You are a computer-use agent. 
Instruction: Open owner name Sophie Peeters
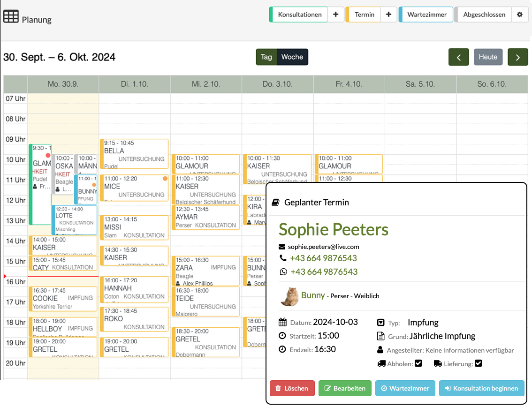click(334, 230)
